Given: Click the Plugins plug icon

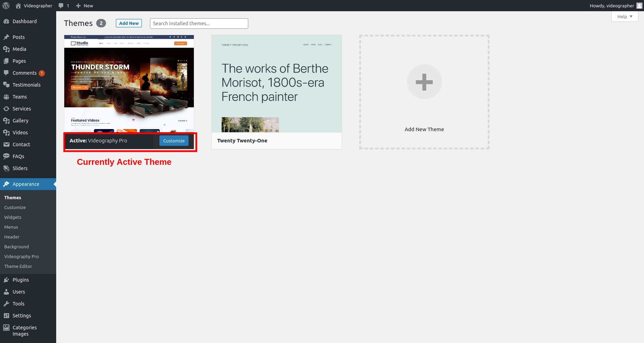Looking at the screenshot, I should click(6, 280).
